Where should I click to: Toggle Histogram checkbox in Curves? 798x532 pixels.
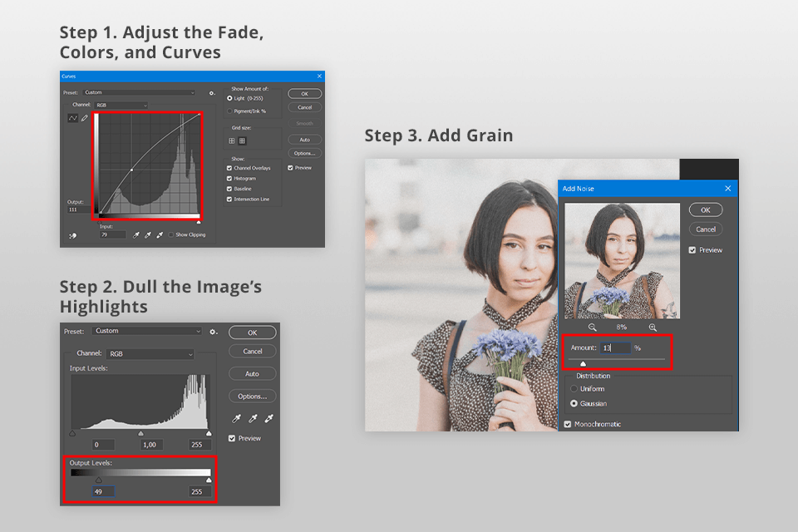pos(229,179)
